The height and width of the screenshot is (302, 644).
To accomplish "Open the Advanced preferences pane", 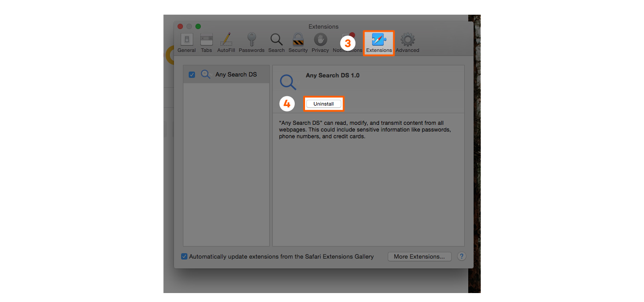I will pyautogui.click(x=407, y=43).
